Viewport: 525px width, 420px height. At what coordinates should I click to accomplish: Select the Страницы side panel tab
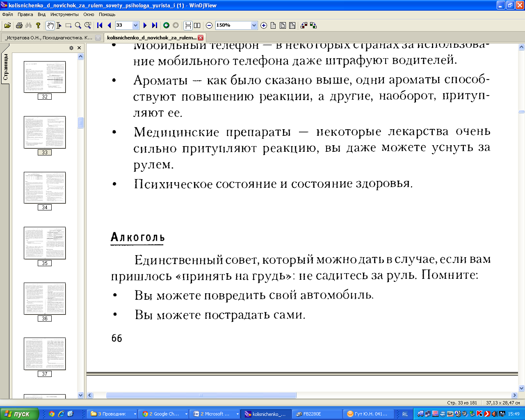(5, 67)
